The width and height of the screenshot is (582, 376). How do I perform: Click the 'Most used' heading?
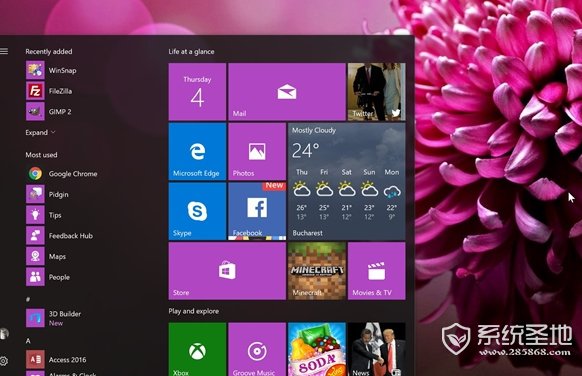(41, 155)
